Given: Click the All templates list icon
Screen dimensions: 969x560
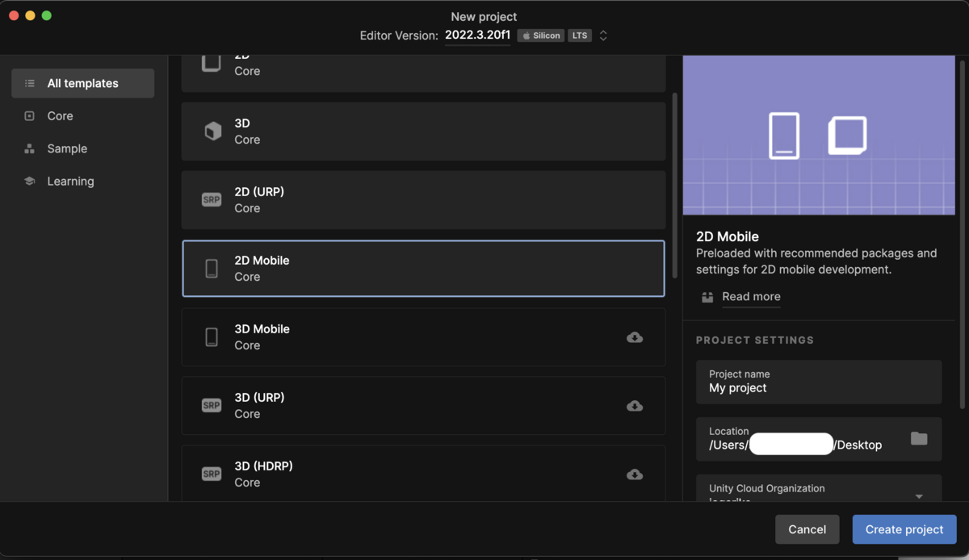Looking at the screenshot, I should point(30,83).
